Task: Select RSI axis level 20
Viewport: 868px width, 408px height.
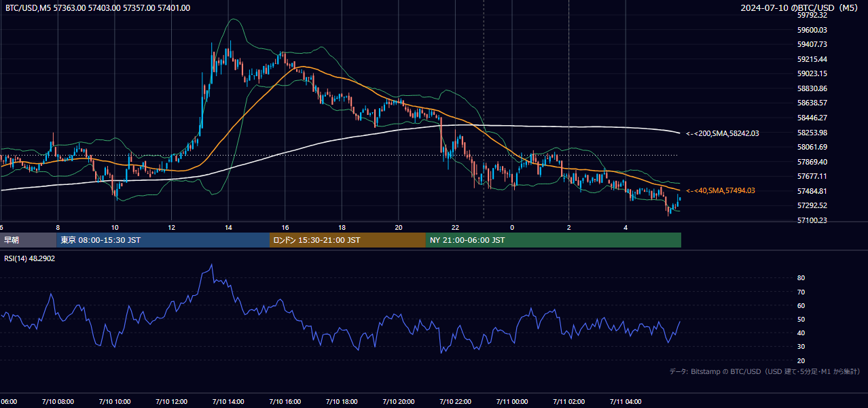Action: 801,360
